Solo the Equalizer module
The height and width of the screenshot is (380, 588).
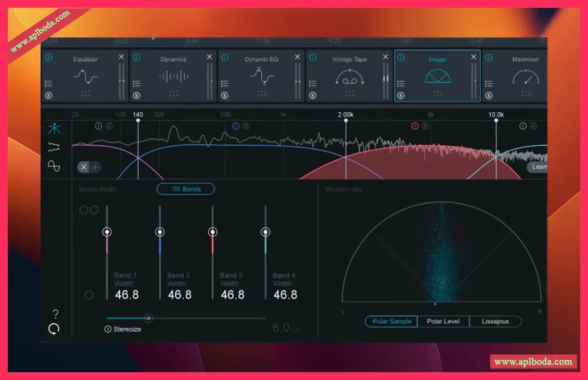pyautogui.click(x=48, y=95)
